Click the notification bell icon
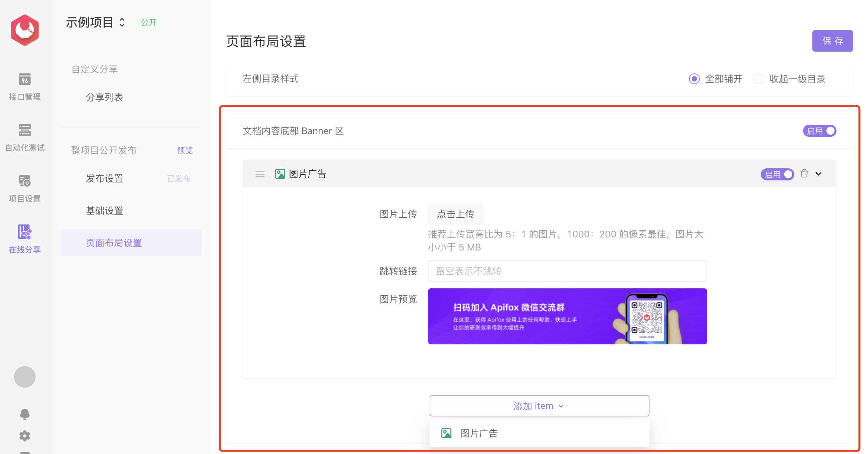Image resolution: width=868 pixels, height=454 pixels. (x=24, y=414)
